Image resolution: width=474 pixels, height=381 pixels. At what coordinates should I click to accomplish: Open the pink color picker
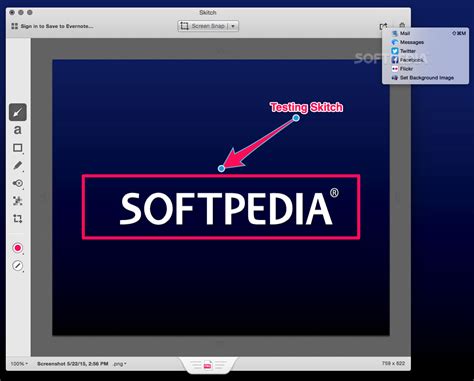pyautogui.click(x=18, y=248)
